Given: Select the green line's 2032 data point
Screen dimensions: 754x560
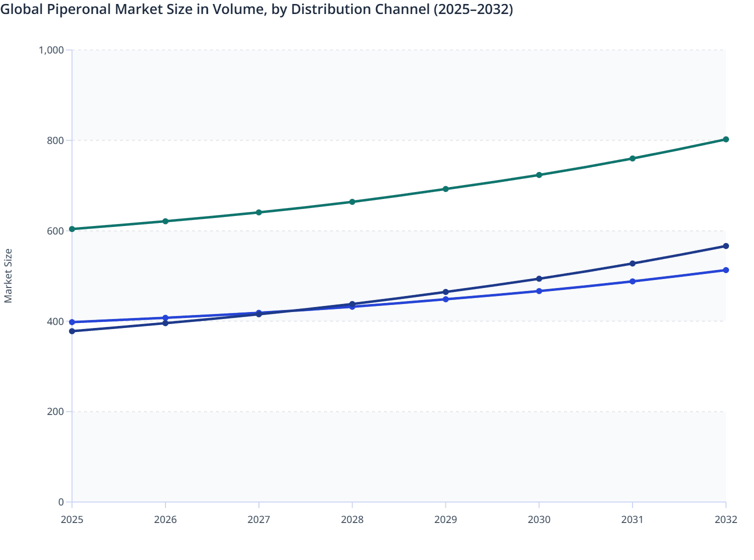Looking at the screenshot, I should click(725, 139).
